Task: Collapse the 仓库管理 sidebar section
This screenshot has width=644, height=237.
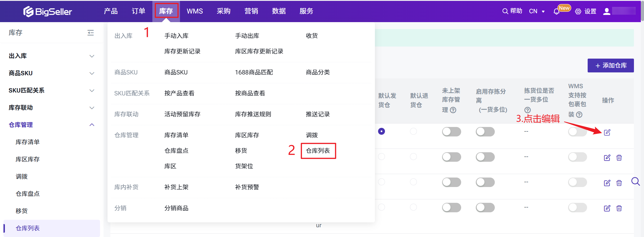Action: [x=92, y=125]
